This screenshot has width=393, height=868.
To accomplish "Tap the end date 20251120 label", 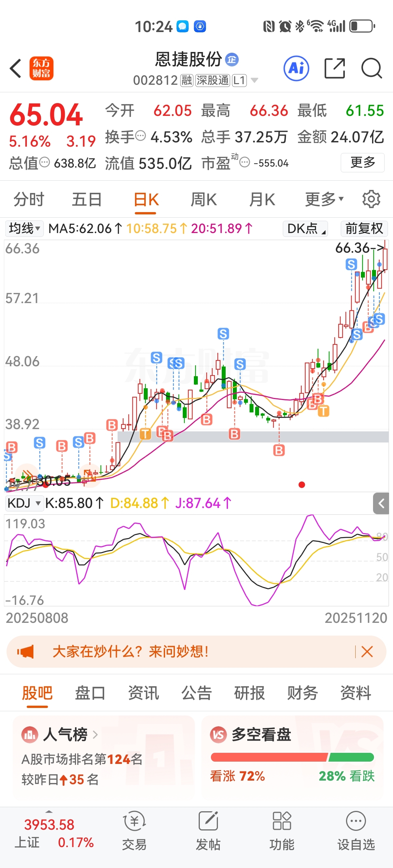I will point(356,618).
